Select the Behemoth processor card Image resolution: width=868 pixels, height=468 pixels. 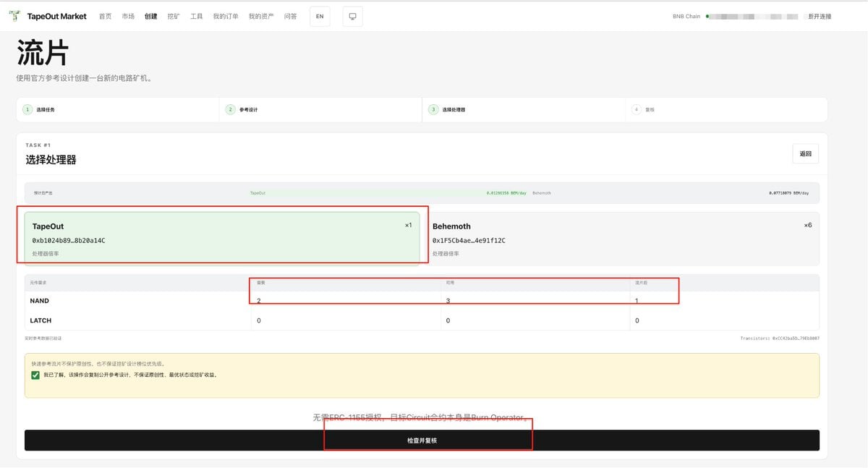pos(622,238)
